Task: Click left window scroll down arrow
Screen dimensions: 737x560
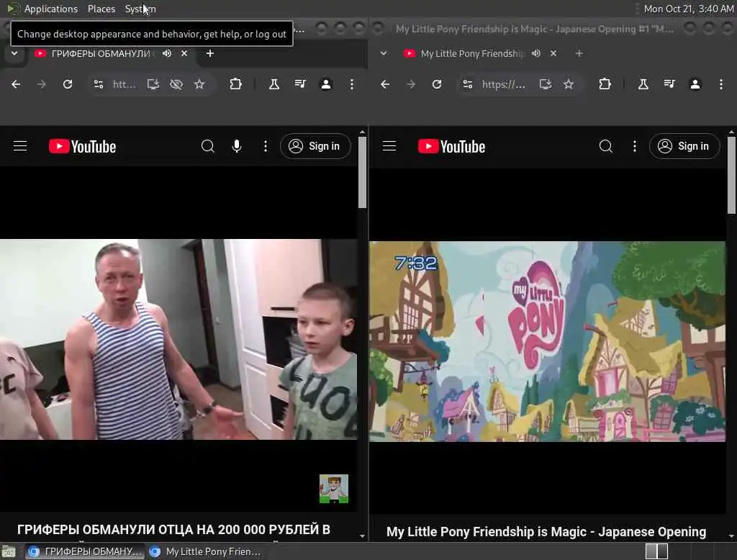Action: tap(362, 536)
